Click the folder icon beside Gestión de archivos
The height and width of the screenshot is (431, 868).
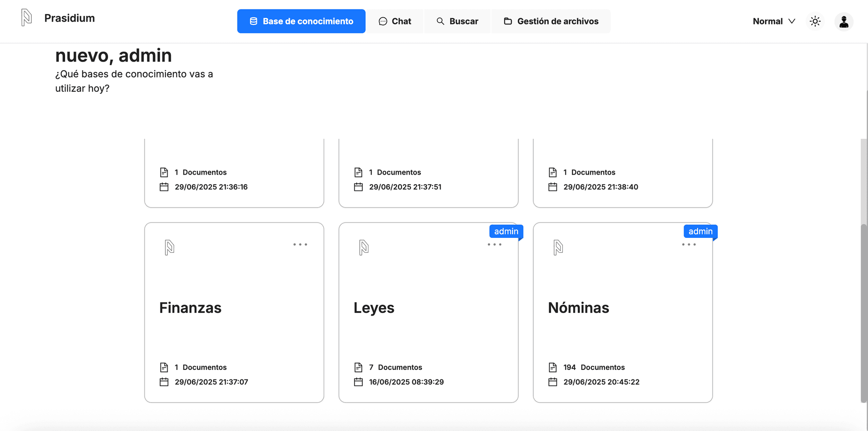tap(508, 21)
